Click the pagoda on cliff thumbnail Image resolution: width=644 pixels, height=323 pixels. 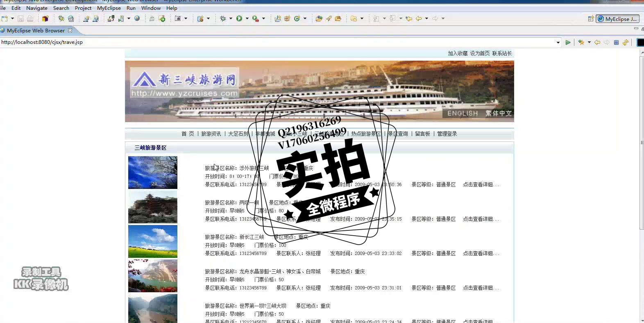tap(153, 207)
